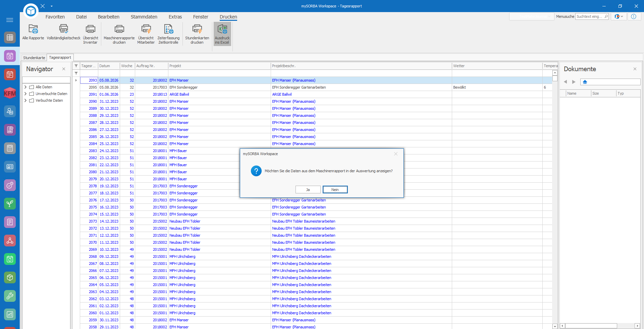Image resolution: width=644 pixels, height=329 pixels.
Task: Select row 2091 ARGE Ballwil project
Action: (316, 94)
